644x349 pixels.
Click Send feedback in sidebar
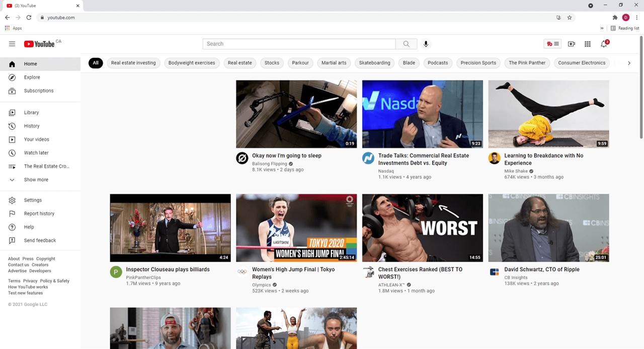pos(40,241)
